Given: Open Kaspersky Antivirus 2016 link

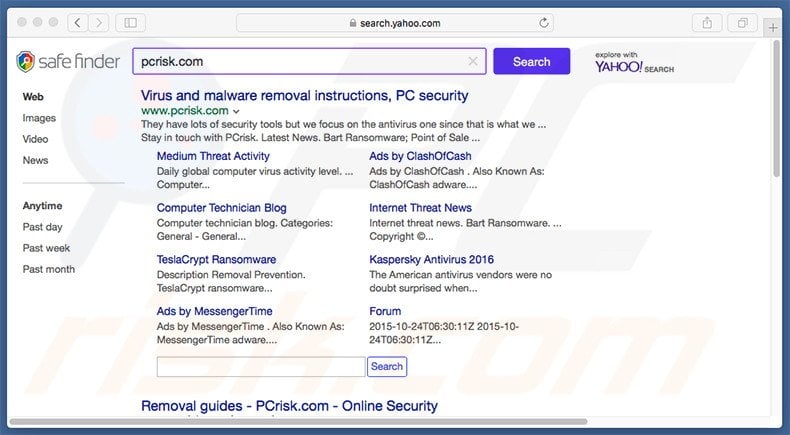Looking at the screenshot, I should pyautogui.click(x=431, y=260).
